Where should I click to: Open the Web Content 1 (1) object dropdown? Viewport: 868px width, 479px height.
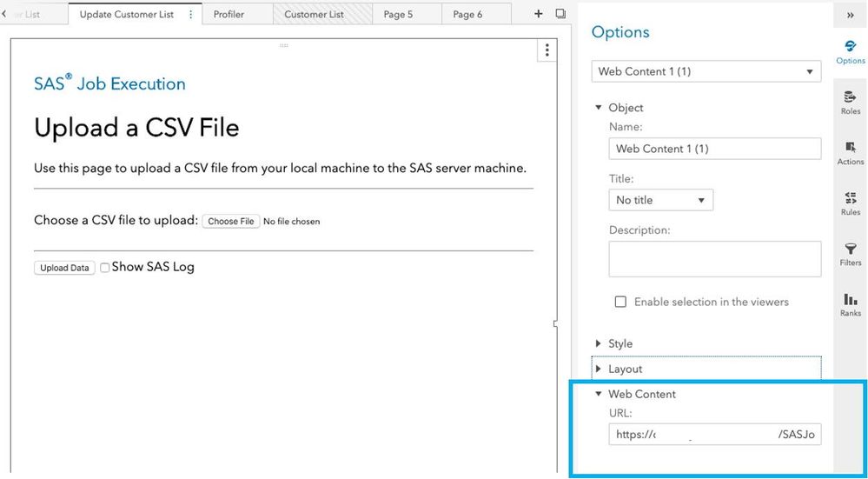[706, 71]
